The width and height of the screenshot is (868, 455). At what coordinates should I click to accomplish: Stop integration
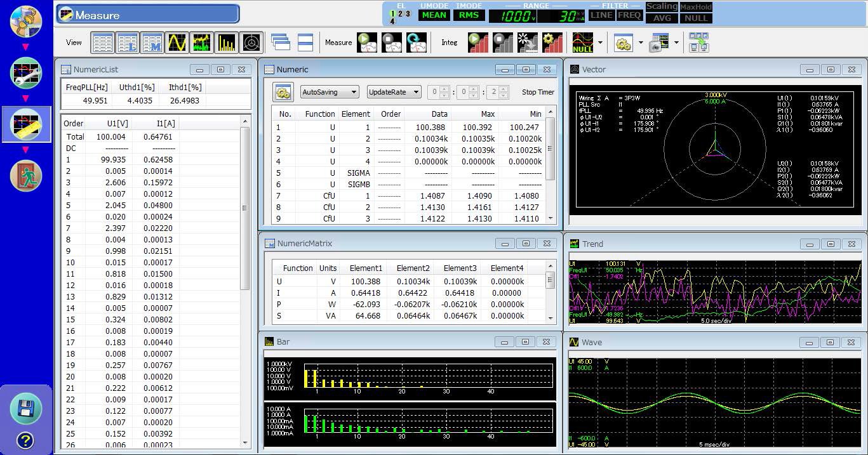pos(503,43)
